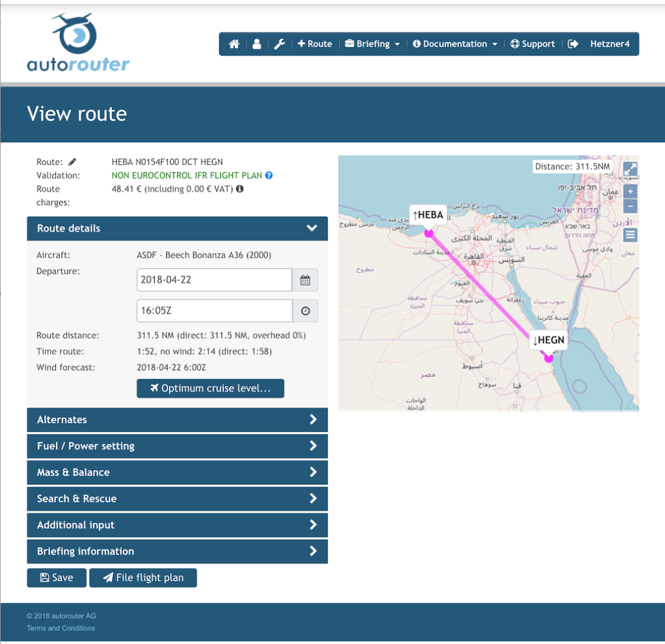Image resolution: width=665 pixels, height=644 pixels.
Task: Select the wrench tools icon
Action: coord(279,44)
